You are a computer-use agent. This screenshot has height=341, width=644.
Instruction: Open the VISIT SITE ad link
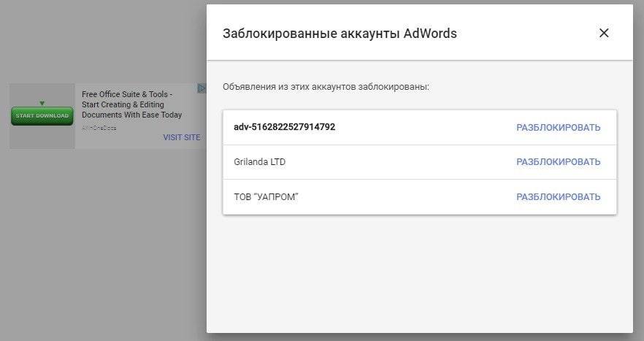coord(182,137)
